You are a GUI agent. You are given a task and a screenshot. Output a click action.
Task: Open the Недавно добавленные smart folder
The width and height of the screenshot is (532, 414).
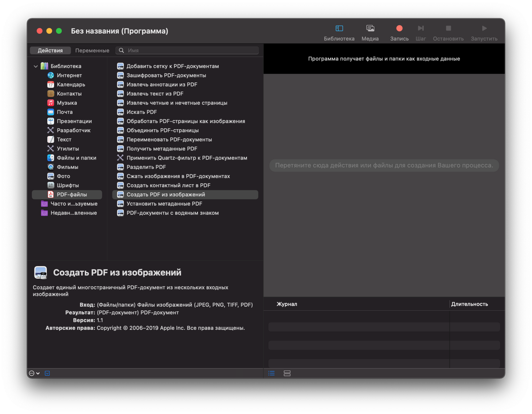tap(69, 213)
